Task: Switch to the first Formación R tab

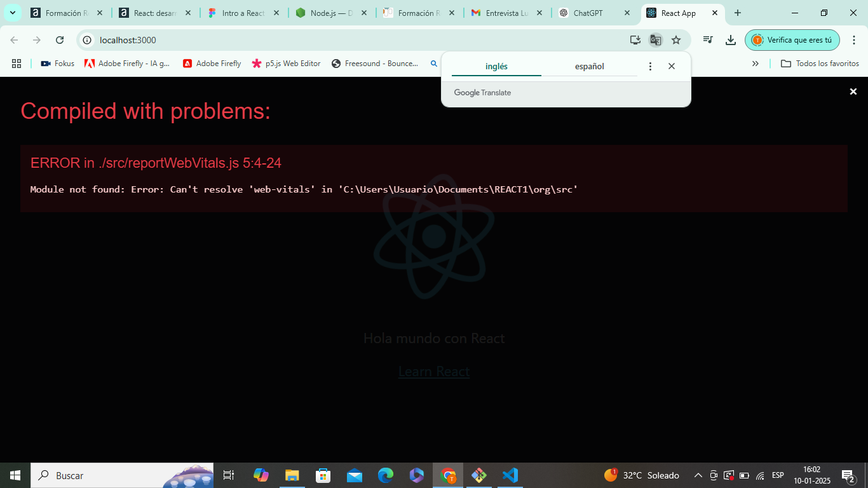Action: (x=66, y=13)
